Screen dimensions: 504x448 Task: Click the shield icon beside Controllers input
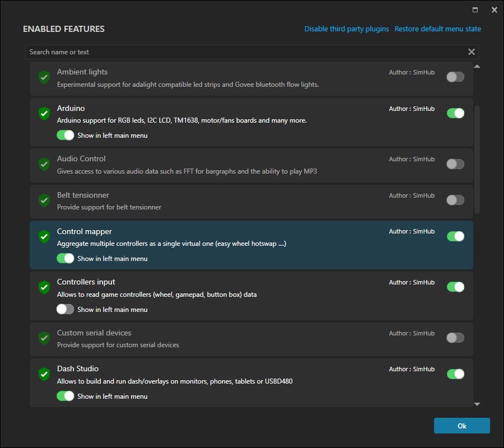pyautogui.click(x=44, y=287)
